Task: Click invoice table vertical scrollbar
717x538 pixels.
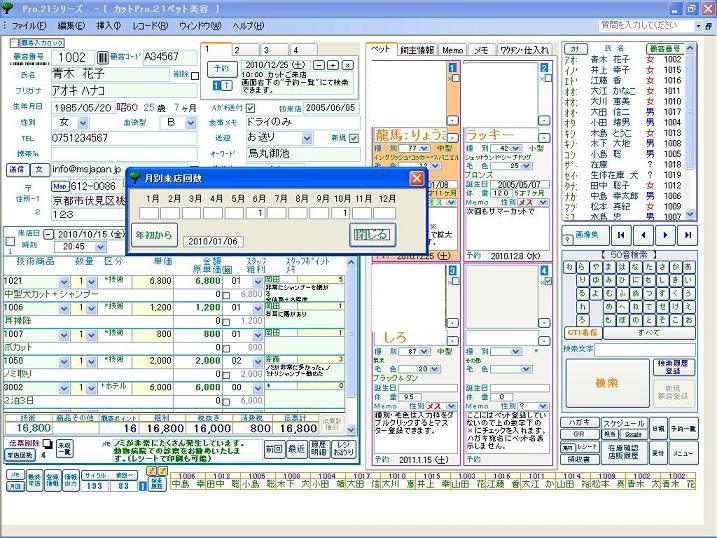Action: pos(351,346)
